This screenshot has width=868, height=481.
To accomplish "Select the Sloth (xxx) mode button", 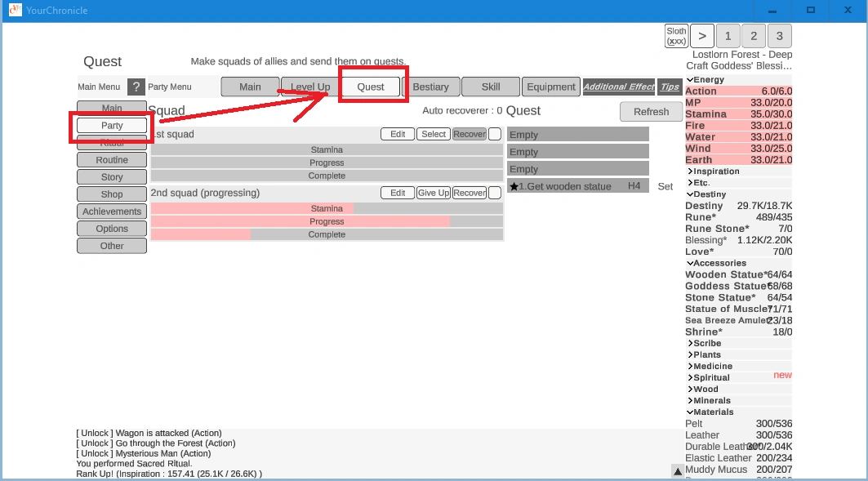I will 676,36.
